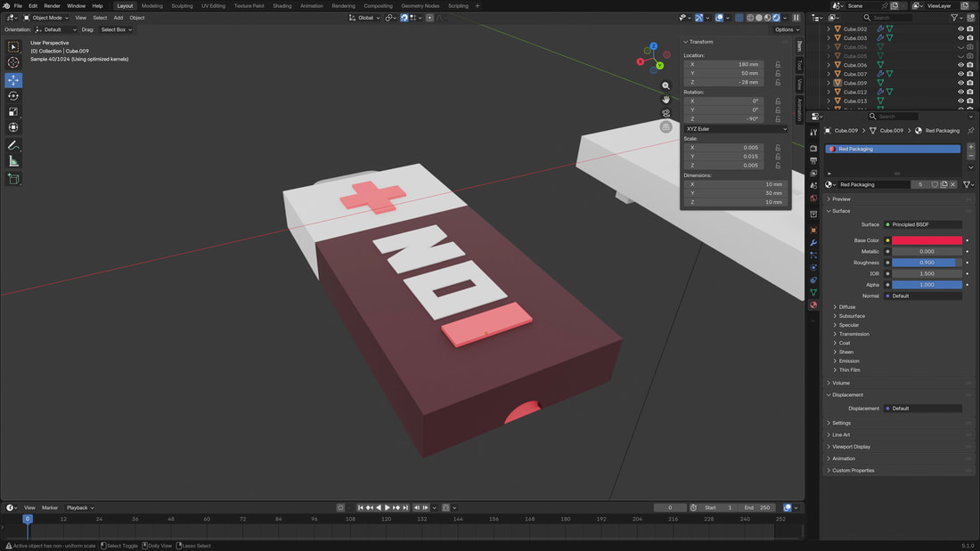This screenshot has height=551, width=980.
Task: Toggle the X location lock icon
Action: point(778,64)
